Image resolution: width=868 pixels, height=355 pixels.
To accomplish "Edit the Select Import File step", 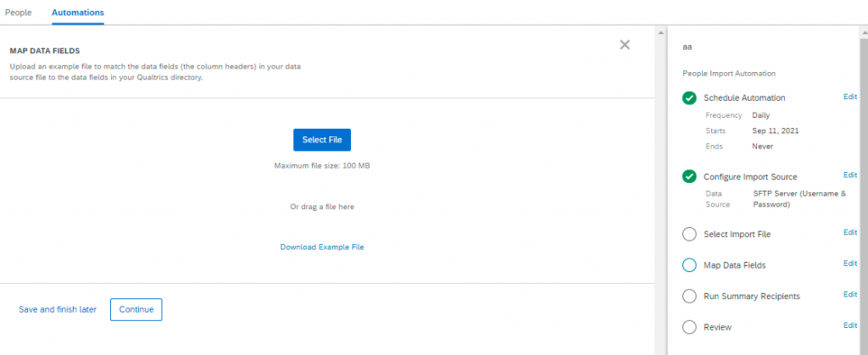I will 850,233.
